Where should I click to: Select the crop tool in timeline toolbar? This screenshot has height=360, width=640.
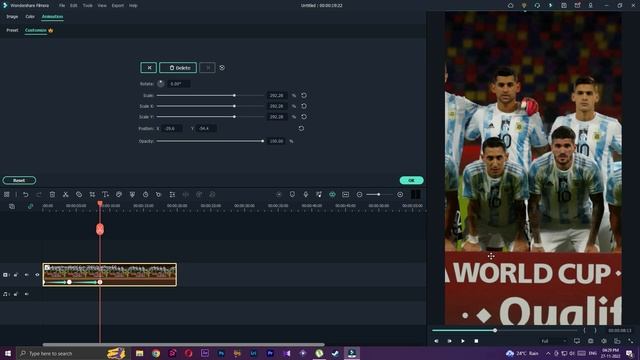point(92,195)
